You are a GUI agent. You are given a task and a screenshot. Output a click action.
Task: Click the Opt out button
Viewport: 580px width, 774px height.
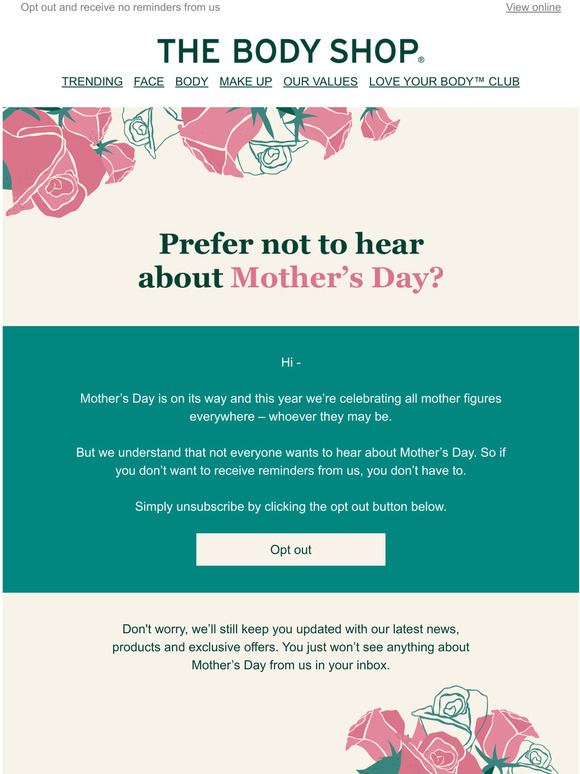[291, 549]
